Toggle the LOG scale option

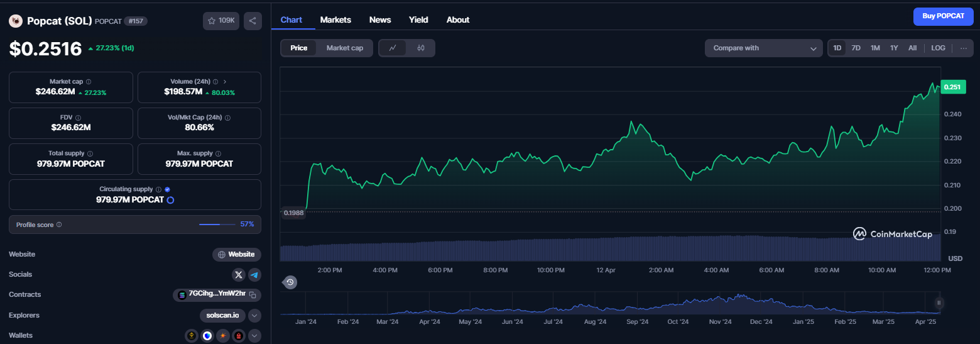938,48
